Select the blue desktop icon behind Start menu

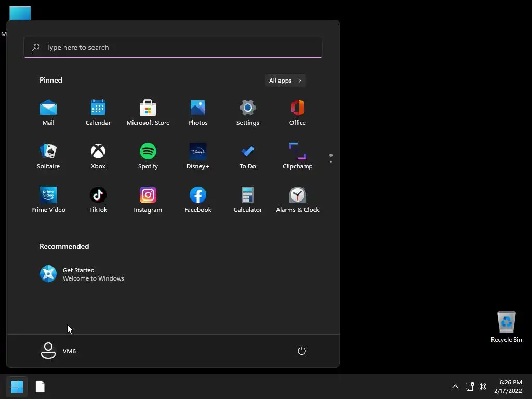pos(20,13)
